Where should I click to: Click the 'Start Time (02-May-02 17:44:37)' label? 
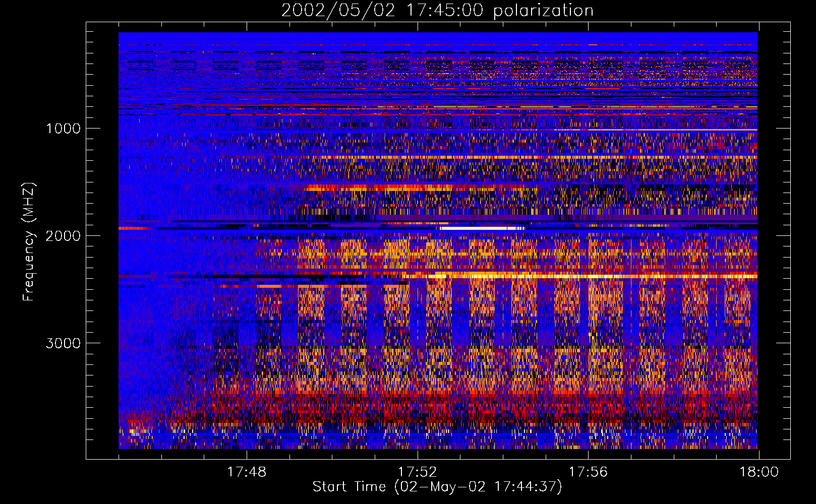coord(437,487)
